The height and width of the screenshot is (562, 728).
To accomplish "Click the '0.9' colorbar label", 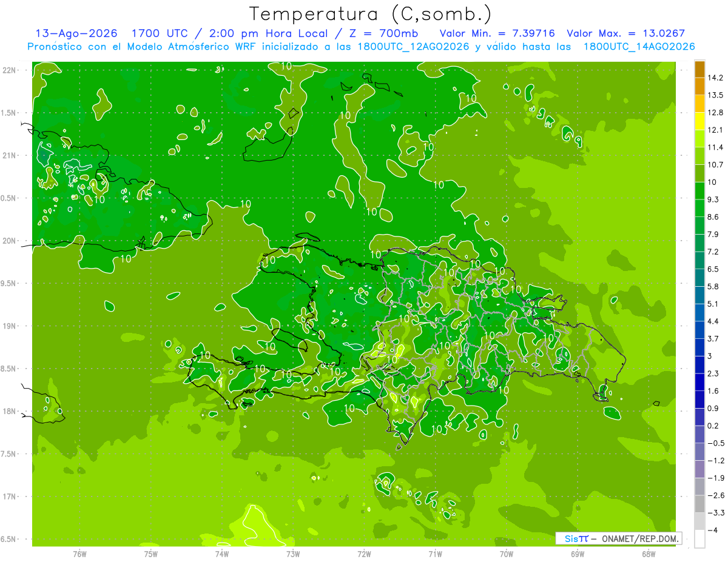I will [x=712, y=408].
